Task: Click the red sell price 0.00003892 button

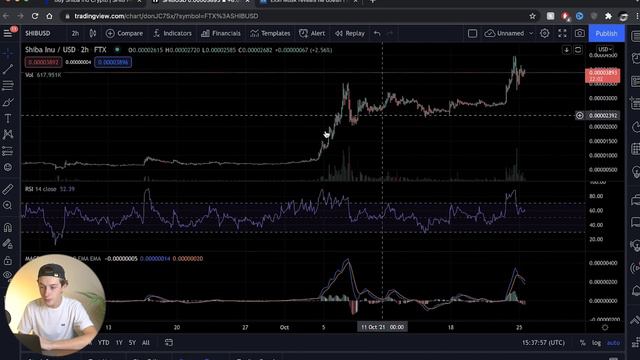Action: pos(43,62)
